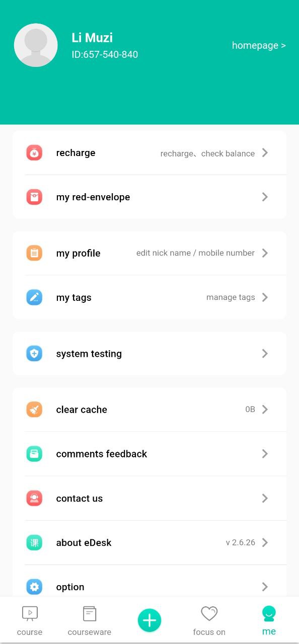Switch to the course tab
This screenshot has height=644, width=299.
point(30,621)
